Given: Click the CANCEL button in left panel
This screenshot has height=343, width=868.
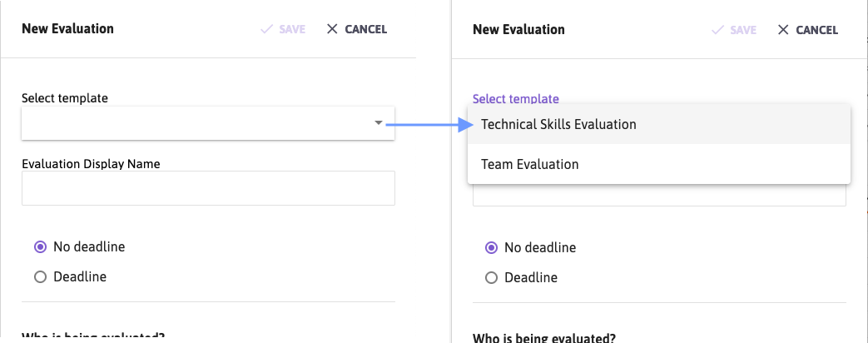Looking at the screenshot, I should coord(357,29).
